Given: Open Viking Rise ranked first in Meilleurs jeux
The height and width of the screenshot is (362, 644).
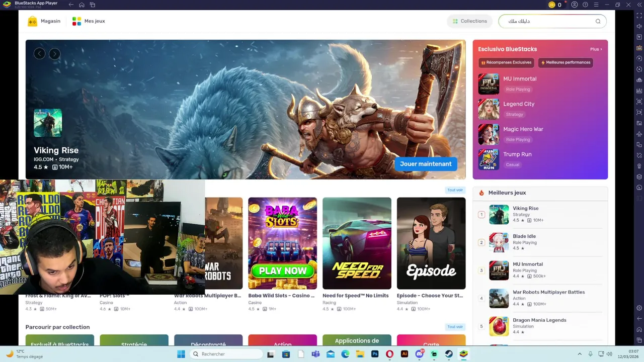Looking at the screenshot, I should (x=541, y=214).
